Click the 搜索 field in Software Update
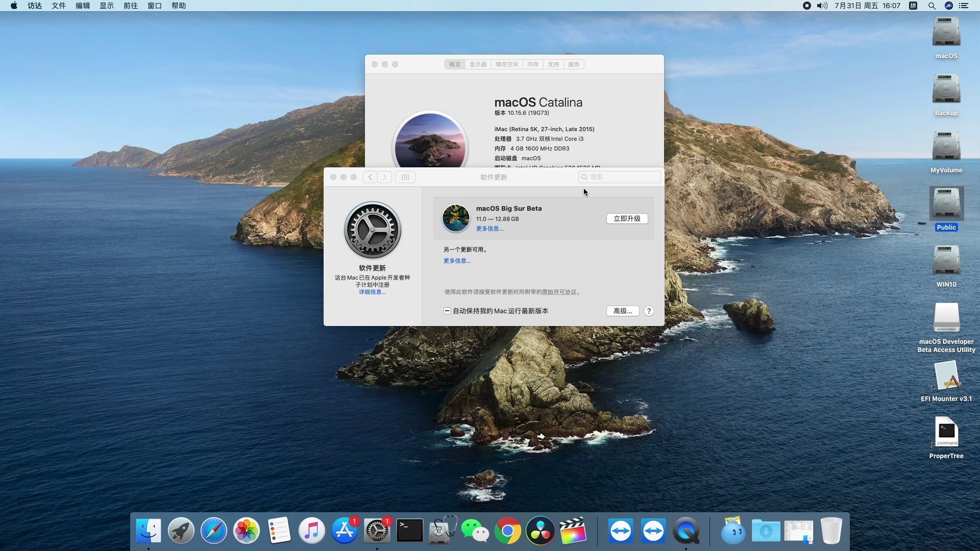Viewport: 980px width, 551px height. pyautogui.click(x=620, y=177)
